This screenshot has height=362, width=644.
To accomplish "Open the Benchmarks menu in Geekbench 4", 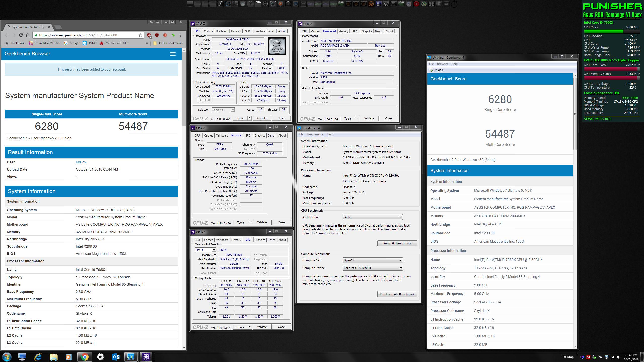I will point(315,134).
